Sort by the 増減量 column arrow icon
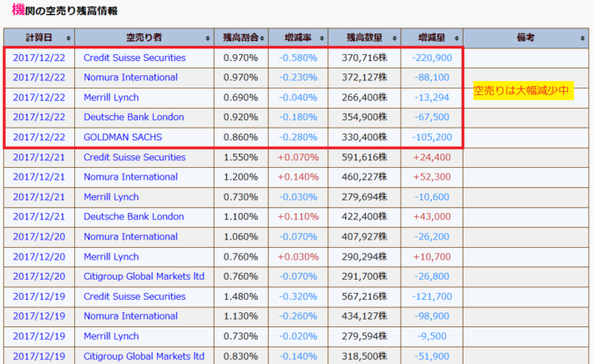 pos(457,38)
